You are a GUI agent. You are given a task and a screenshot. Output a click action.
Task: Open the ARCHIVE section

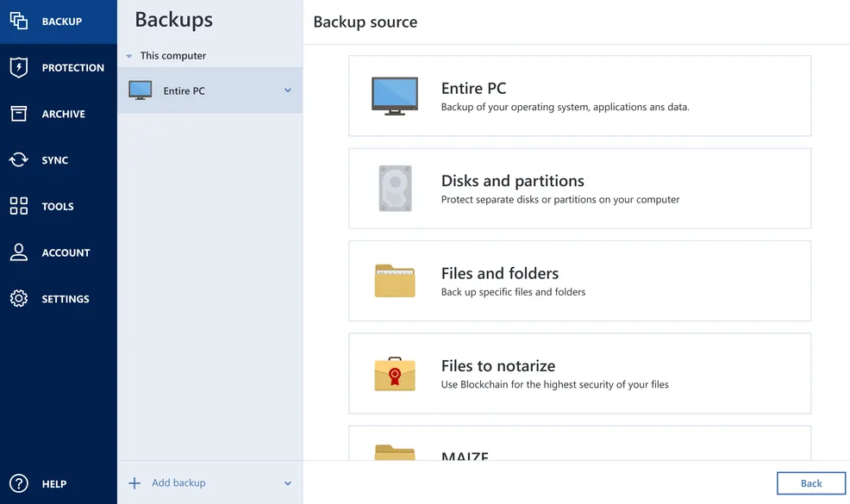point(59,114)
